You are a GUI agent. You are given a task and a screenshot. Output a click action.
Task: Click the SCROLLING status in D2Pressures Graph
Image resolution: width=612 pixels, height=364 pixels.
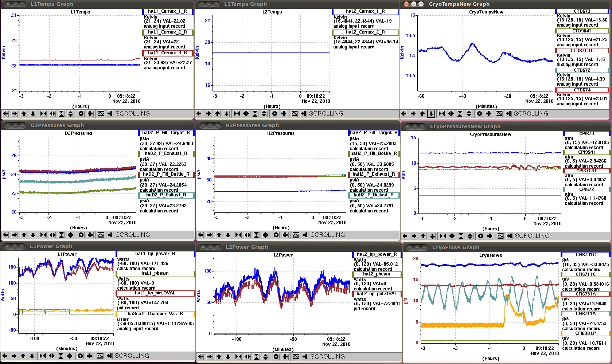click(x=133, y=235)
